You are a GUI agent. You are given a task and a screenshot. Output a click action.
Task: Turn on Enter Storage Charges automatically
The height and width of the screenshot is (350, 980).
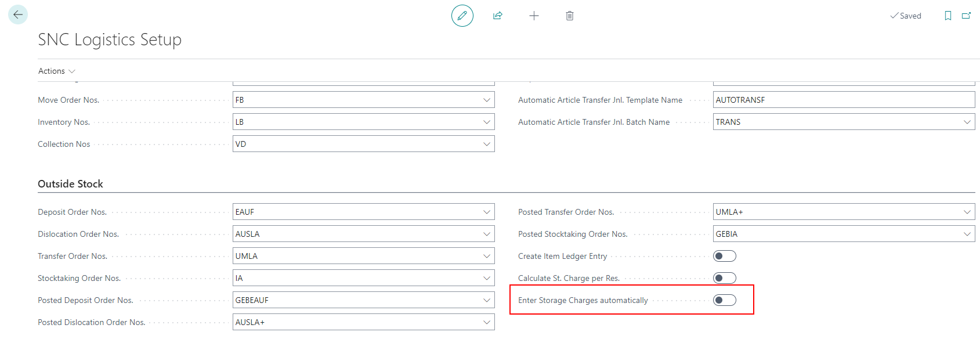724,300
